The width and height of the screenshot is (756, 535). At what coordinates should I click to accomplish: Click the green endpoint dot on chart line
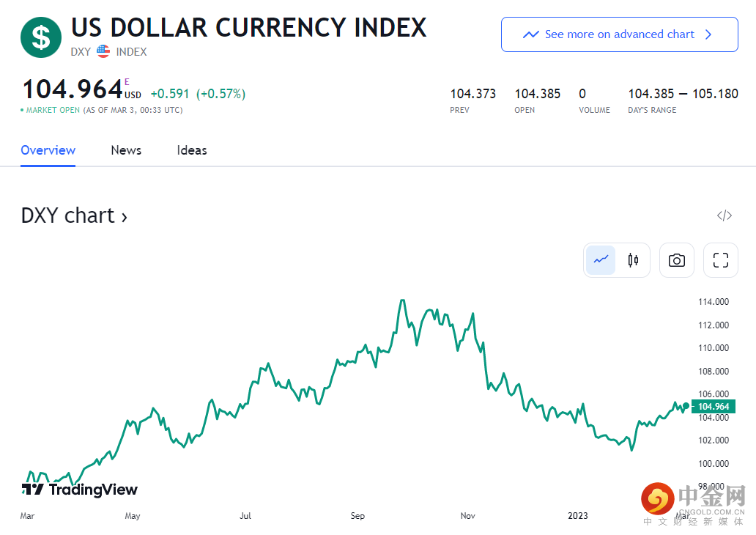pyautogui.click(x=686, y=405)
